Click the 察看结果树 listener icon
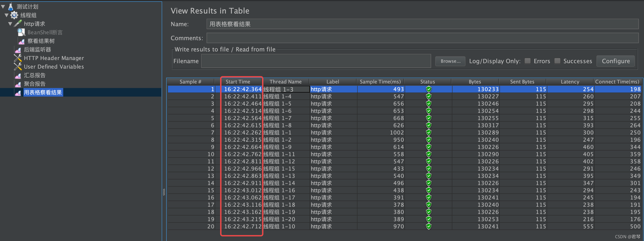 (x=21, y=41)
